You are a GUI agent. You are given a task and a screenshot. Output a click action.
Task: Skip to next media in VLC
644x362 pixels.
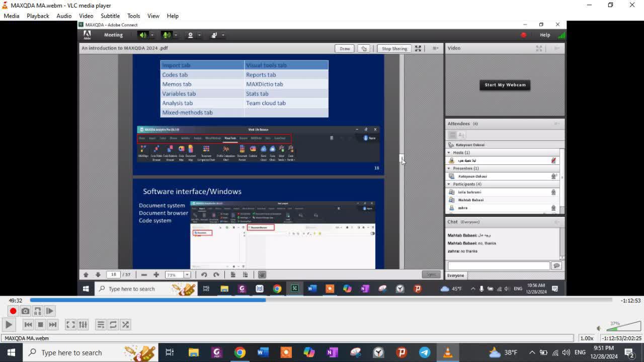point(53,325)
